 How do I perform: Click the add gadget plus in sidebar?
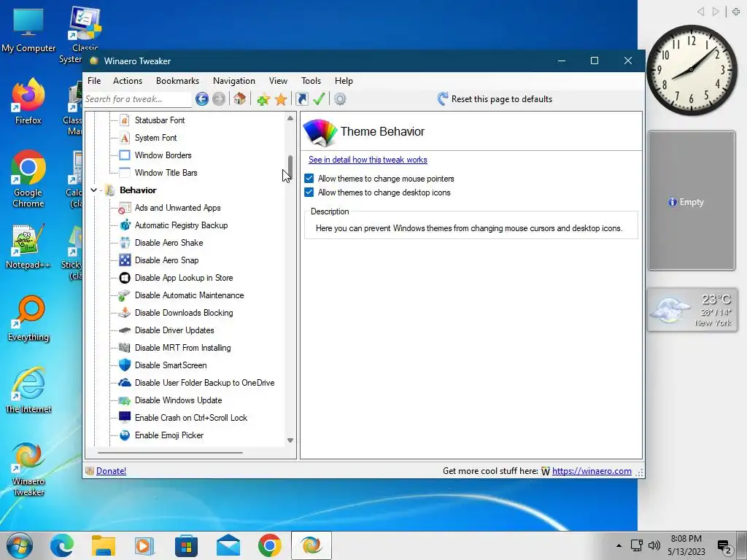click(736, 12)
